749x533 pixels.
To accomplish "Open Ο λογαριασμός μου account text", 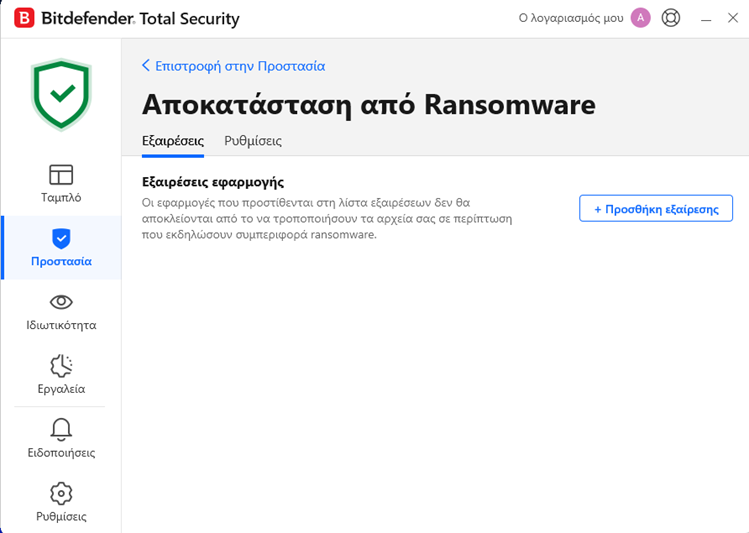I will [571, 18].
